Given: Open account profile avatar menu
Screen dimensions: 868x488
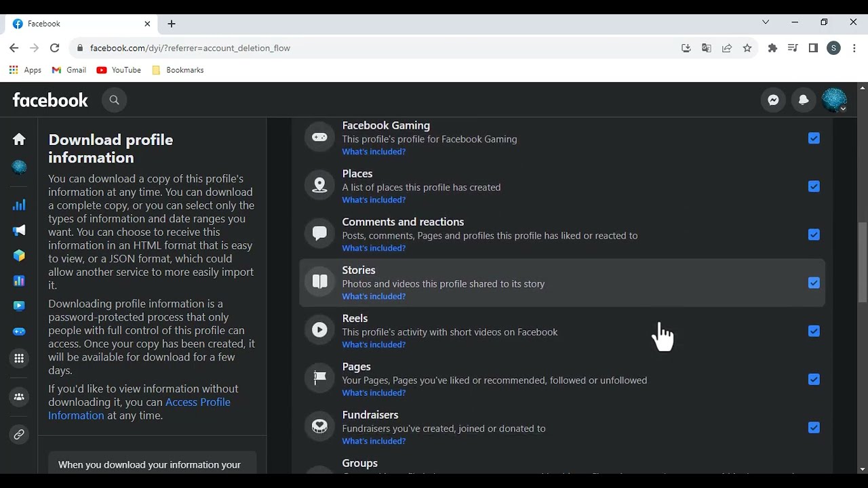Looking at the screenshot, I should (x=834, y=100).
